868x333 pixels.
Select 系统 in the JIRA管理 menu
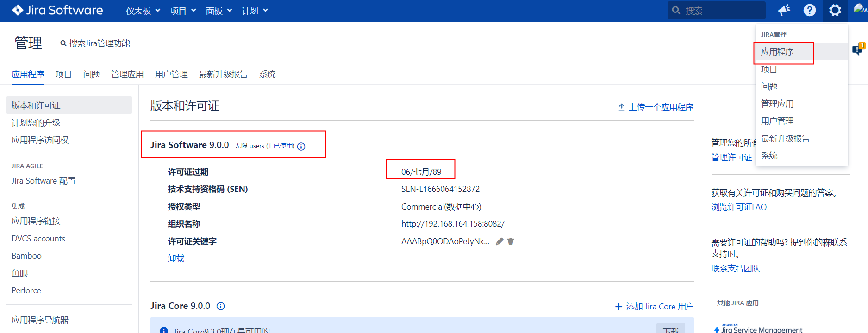click(x=769, y=155)
